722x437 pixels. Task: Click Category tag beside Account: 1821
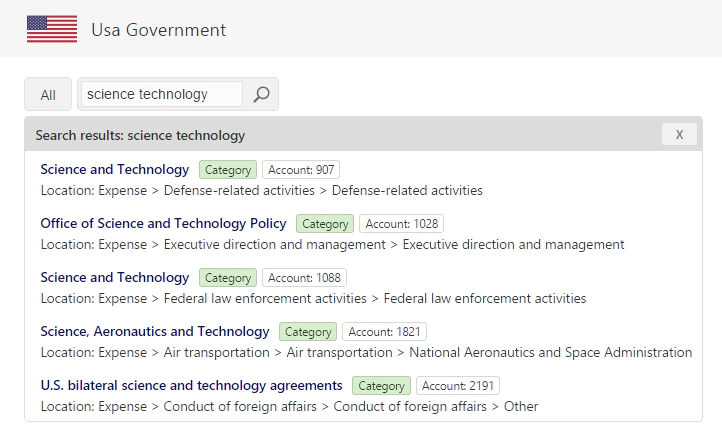(308, 332)
